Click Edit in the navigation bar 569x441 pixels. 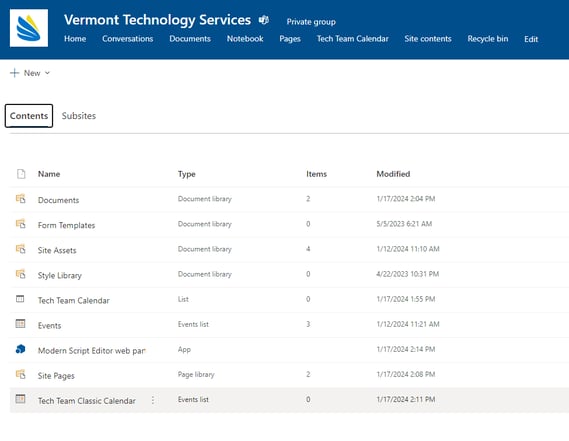tap(531, 39)
